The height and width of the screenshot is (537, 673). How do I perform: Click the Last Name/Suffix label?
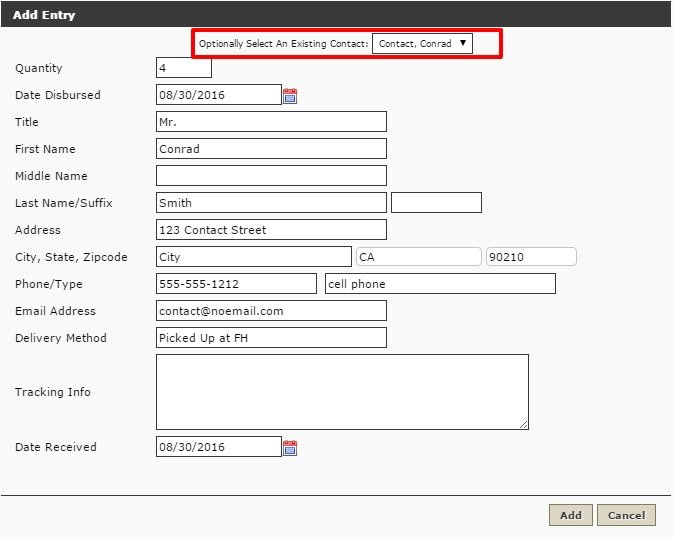click(64, 203)
